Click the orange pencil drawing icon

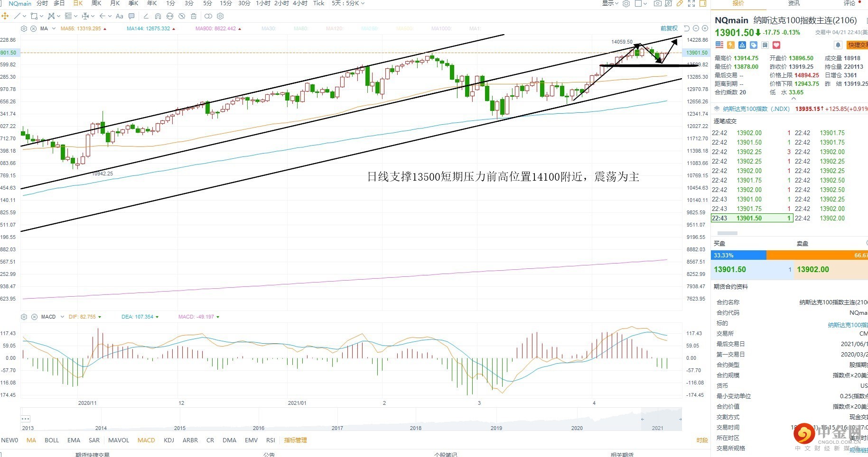tap(680, 3)
